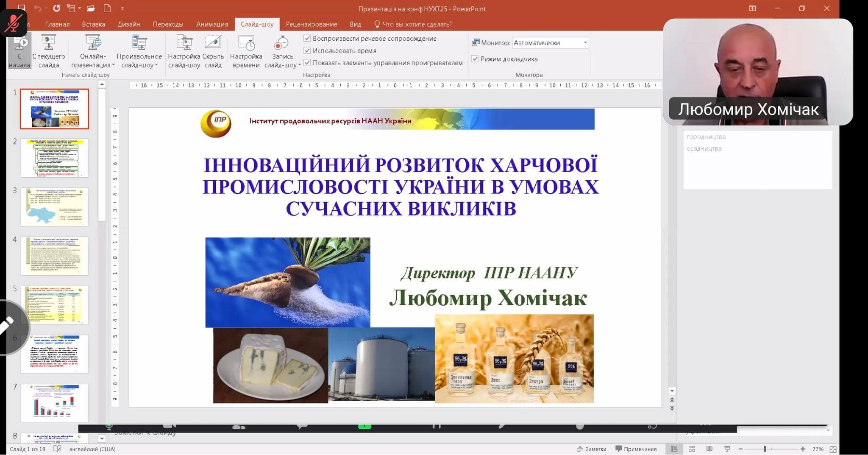The height and width of the screenshot is (455, 868).
Task: Disable presenter view (Режим докладчика)
Action: click(475, 59)
